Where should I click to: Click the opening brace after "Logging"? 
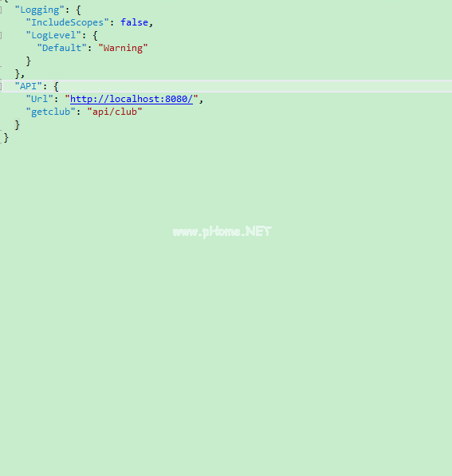[x=78, y=10]
